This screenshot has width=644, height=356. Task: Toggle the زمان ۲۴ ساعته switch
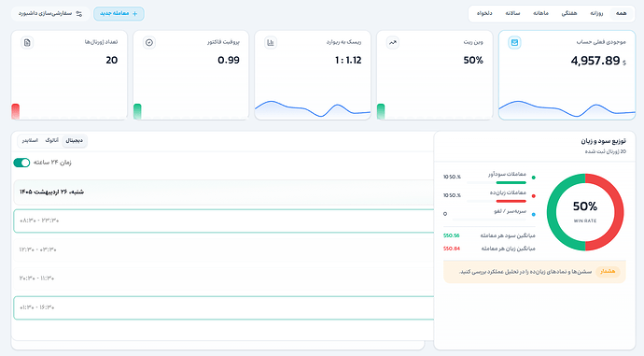pyautogui.click(x=21, y=163)
